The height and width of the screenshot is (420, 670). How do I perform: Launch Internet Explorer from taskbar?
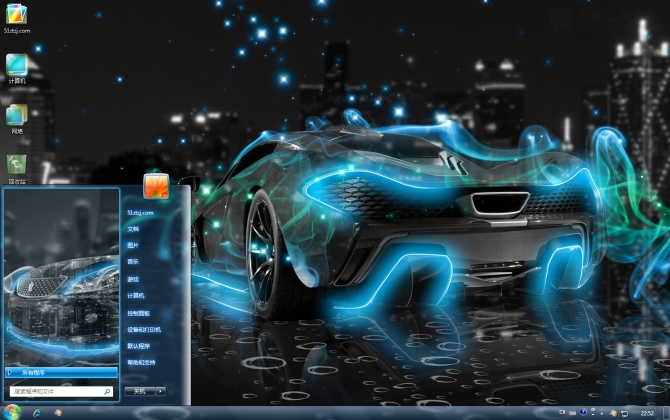tap(37, 413)
